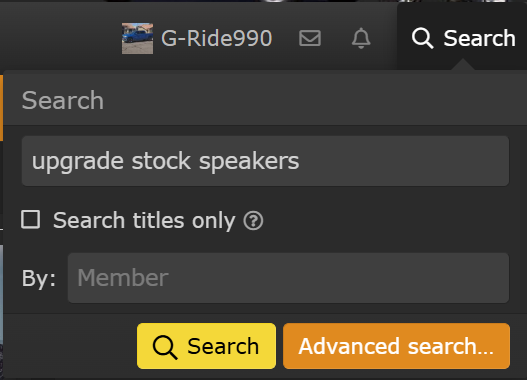
Task: Click the 'Advanced search...' button text
Action: point(396,346)
